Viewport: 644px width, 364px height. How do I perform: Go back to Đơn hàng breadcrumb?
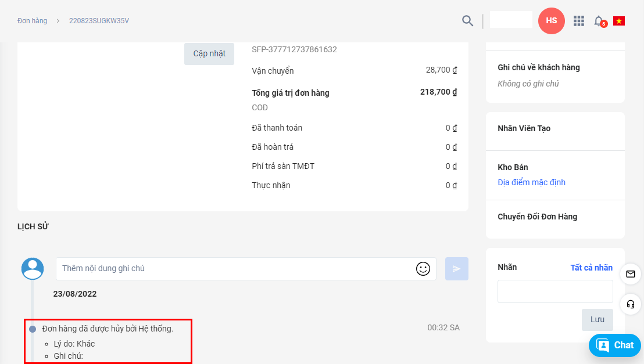33,21
